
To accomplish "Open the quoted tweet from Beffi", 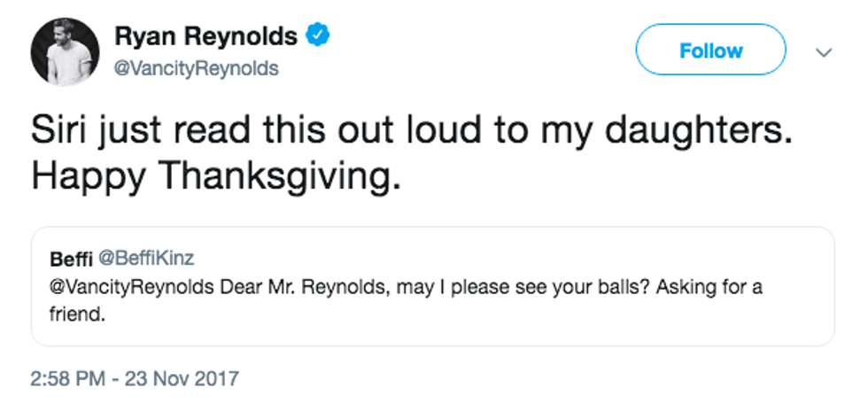I will [x=432, y=285].
